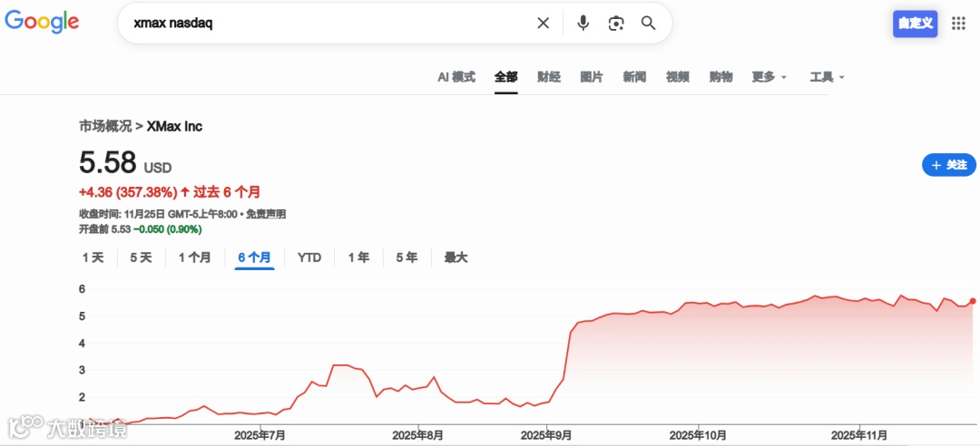The width and height of the screenshot is (980, 446).
Task: Click the 市场概况 breadcrumb link
Action: tap(105, 126)
